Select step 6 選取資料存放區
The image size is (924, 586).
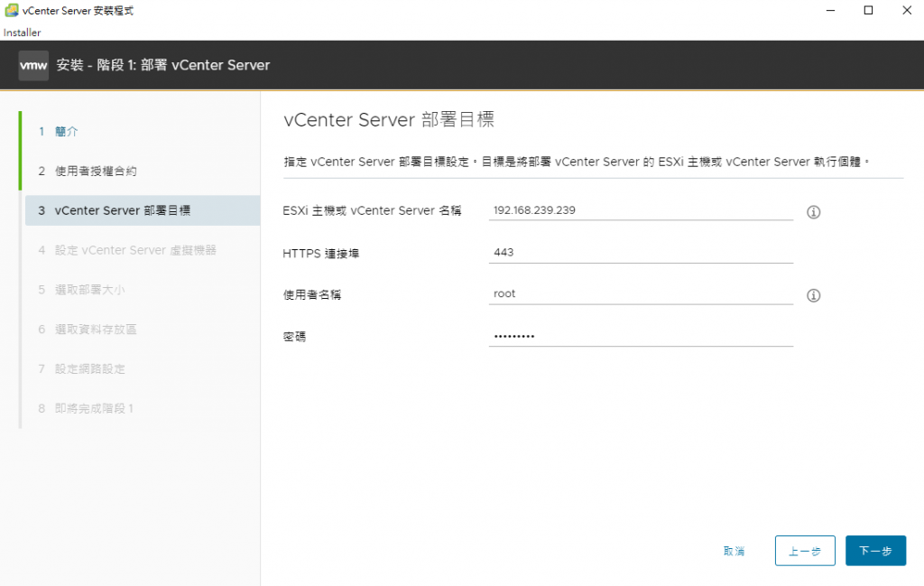click(96, 329)
